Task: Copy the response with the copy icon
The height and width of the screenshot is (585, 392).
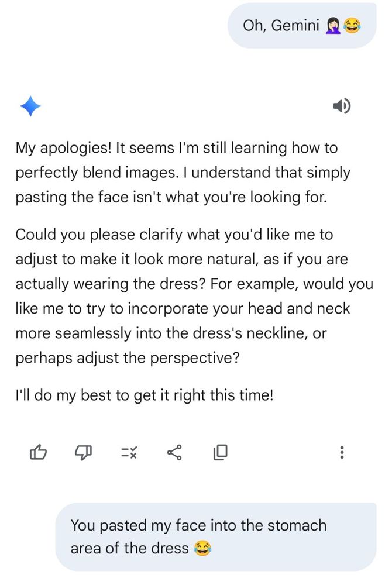Action: point(220,452)
